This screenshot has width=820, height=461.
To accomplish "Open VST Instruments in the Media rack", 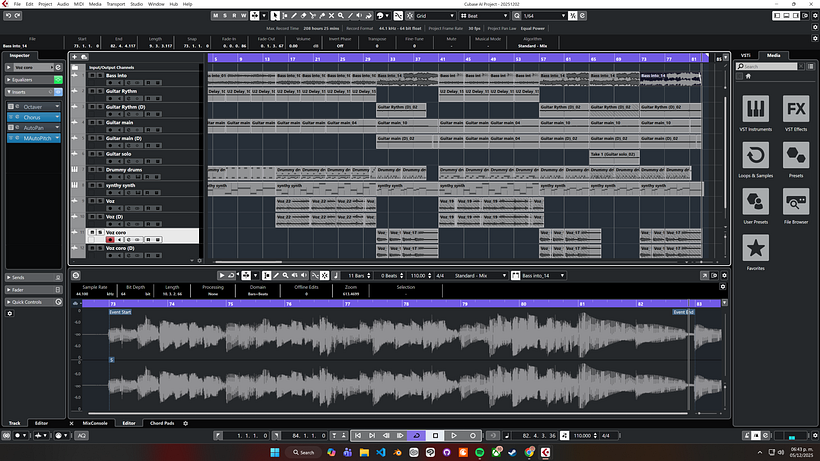I will [x=756, y=113].
